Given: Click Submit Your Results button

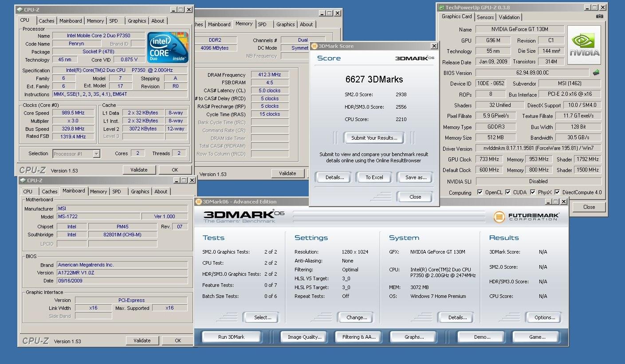Looking at the screenshot, I should click(x=374, y=138).
